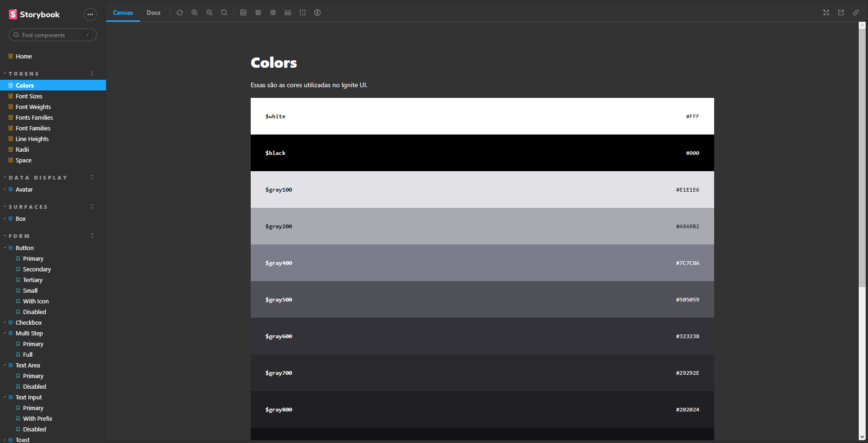
Task: Zoom out using the toolbar magnifier
Action: coord(209,13)
